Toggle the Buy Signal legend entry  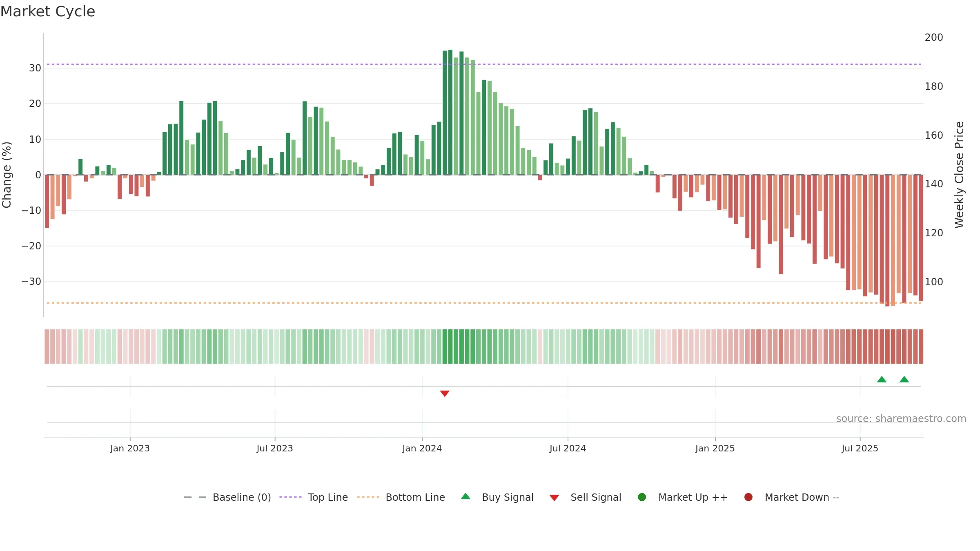(x=497, y=497)
